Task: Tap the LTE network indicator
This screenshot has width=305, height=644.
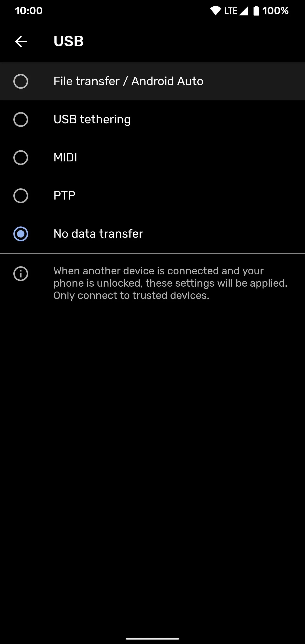Action: pyautogui.click(x=230, y=11)
